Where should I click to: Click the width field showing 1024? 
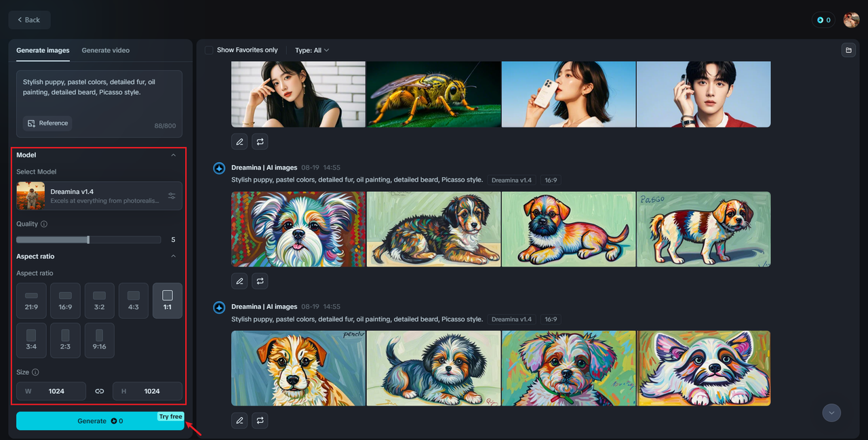[x=51, y=391]
